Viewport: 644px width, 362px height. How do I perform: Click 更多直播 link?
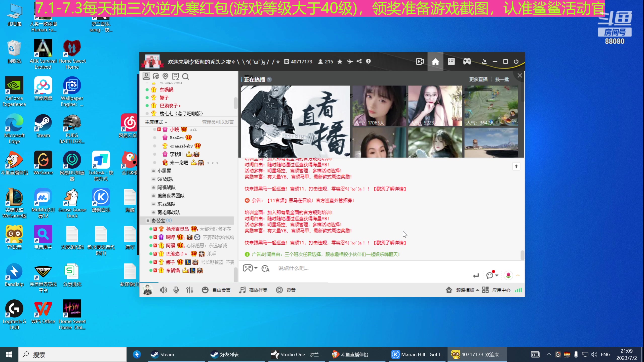[x=478, y=79]
